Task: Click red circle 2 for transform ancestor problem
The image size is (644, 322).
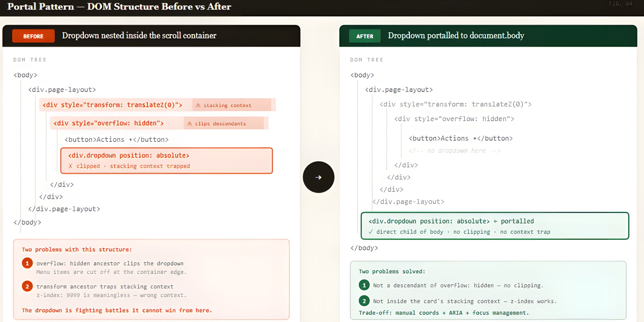Action: pyautogui.click(x=27, y=286)
